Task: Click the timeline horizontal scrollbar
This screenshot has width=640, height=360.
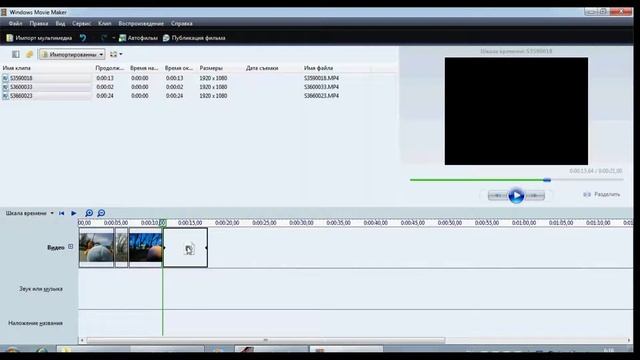Action: (265, 340)
